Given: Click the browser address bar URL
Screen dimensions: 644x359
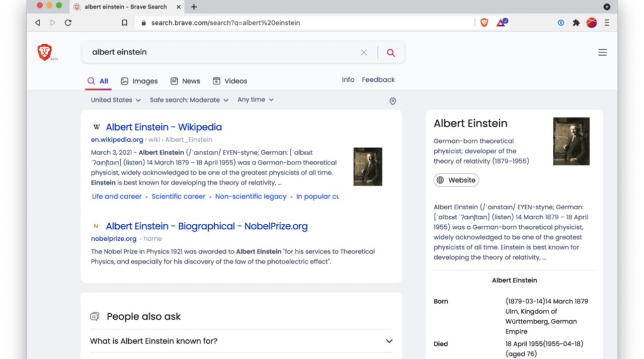Looking at the screenshot, I should coord(226,23).
